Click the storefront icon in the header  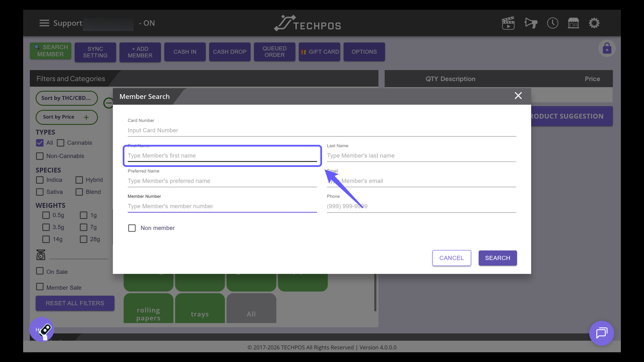[574, 23]
